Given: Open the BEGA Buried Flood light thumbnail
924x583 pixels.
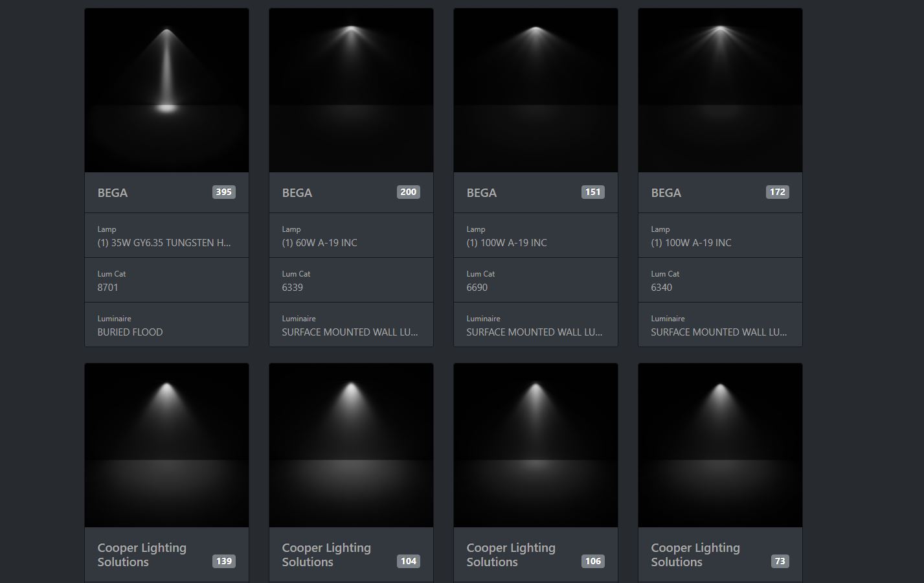Looking at the screenshot, I should tap(166, 91).
